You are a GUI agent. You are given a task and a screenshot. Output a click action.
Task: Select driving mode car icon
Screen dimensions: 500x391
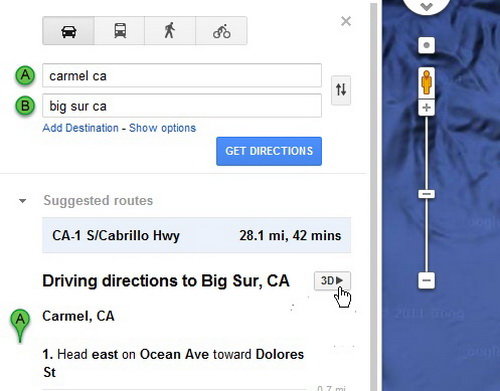(x=69, y=31)
